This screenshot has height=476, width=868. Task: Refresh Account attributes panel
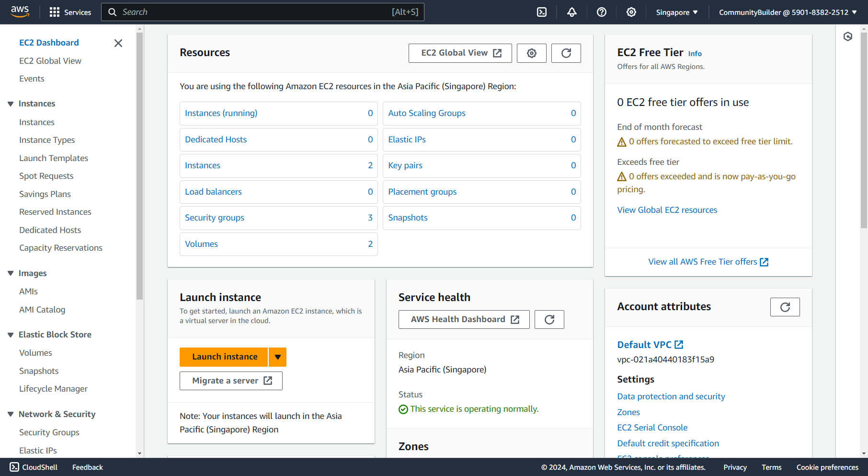785,307
